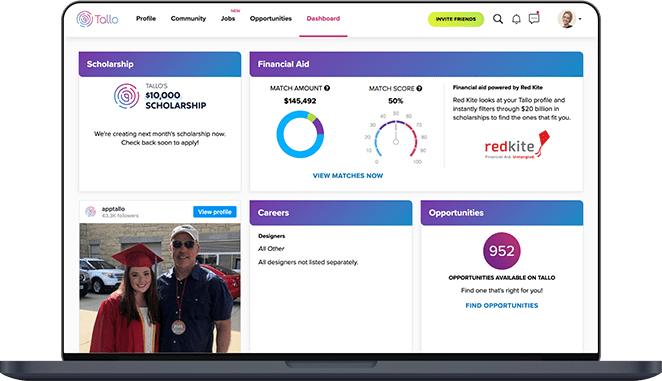Switch to the Opportunities nav tab
662x381 pixels.
point(271,19)
